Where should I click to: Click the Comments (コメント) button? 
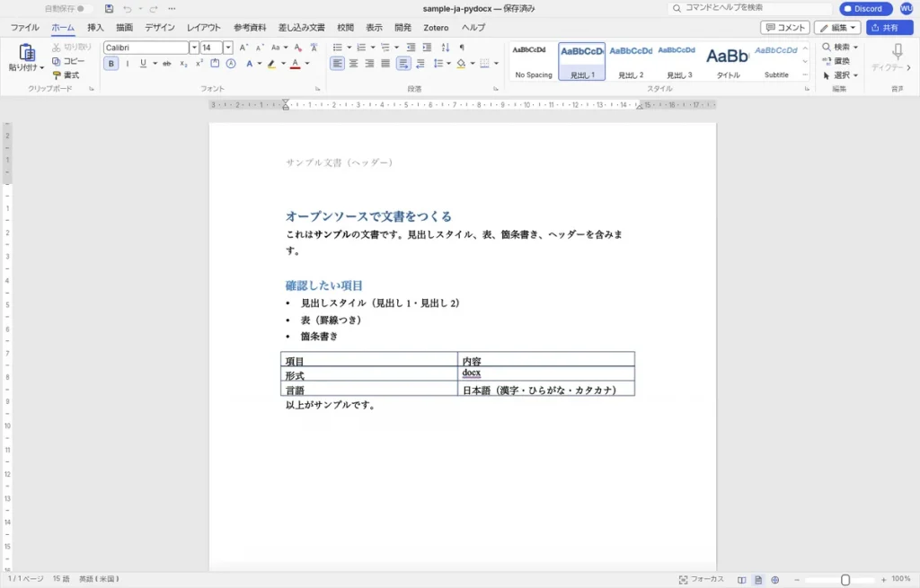pos(785,28)
